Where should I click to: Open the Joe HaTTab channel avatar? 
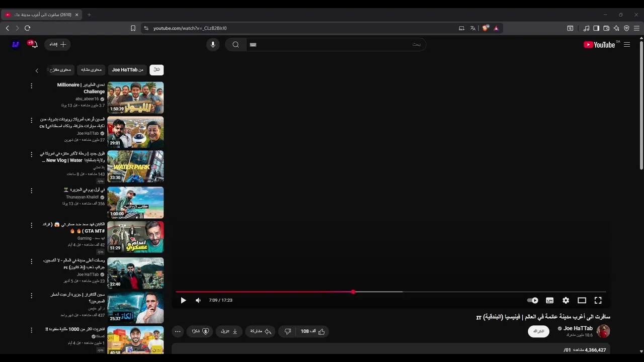[603, 331]
